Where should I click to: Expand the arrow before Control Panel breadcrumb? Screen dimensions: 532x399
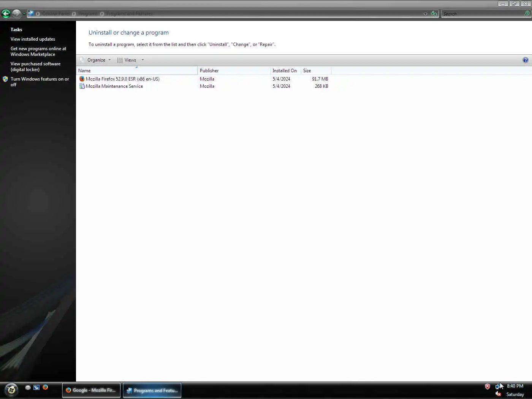(38, 14)
